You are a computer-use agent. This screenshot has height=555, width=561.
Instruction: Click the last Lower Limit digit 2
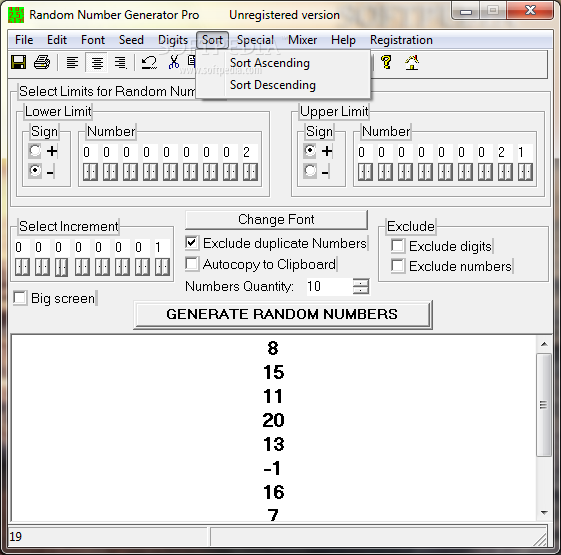coord(250,152)
